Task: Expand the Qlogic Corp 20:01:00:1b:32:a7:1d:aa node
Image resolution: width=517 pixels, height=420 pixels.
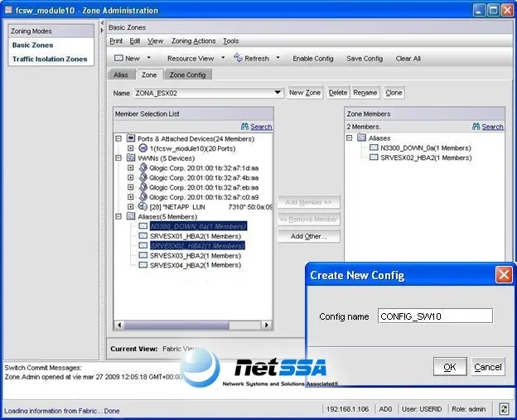Action: point(131,168)
